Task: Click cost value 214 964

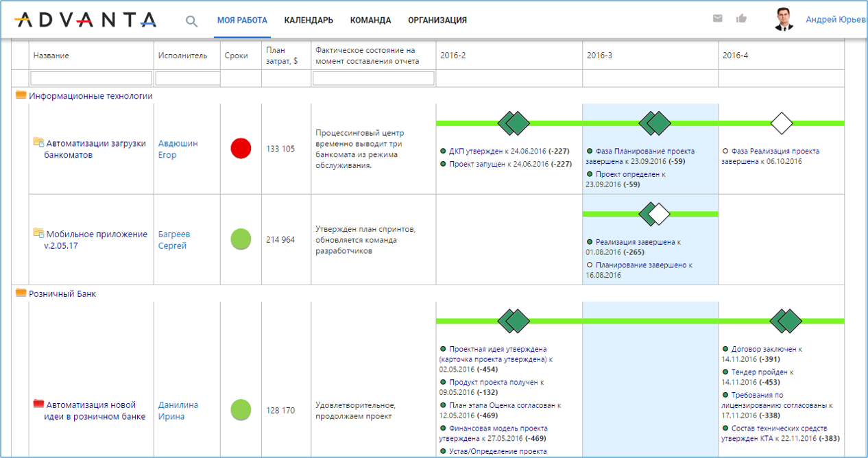Action: pyautogui.click(x=280, y=240)
